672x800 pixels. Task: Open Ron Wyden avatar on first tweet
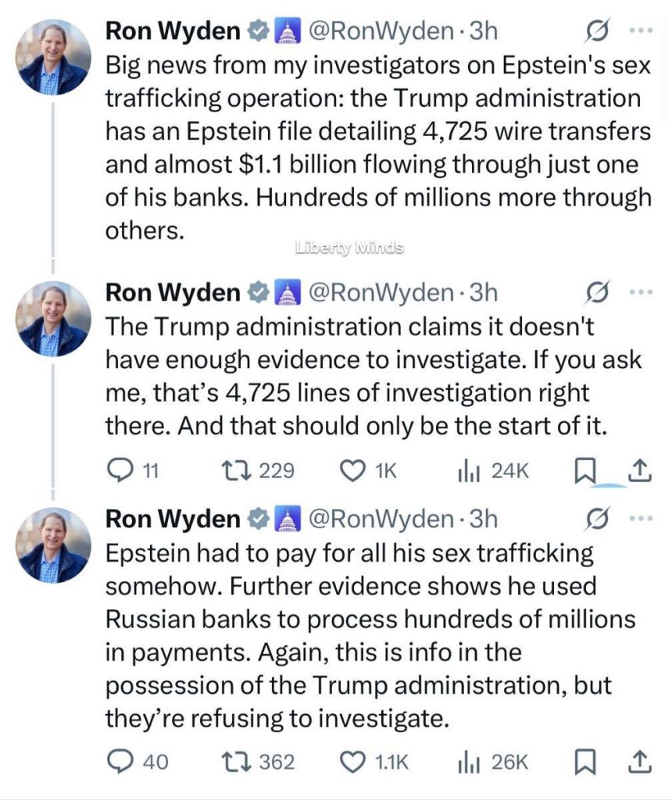pyautogui.click(x=53, y=57)
